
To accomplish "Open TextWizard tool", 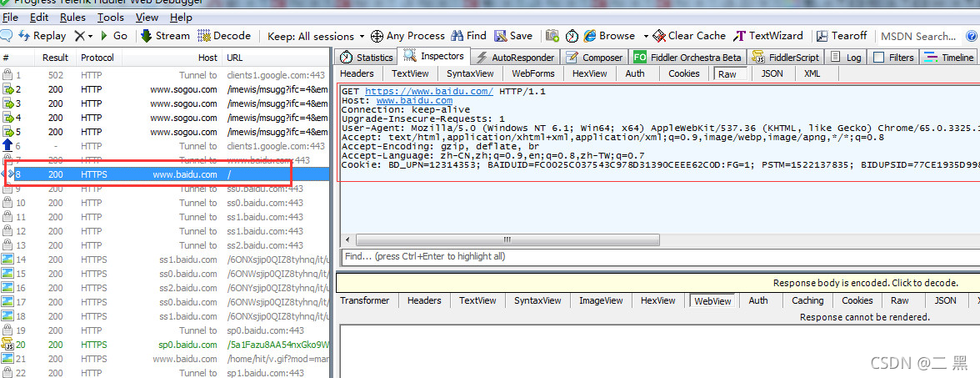I will [x=768, y=36].
